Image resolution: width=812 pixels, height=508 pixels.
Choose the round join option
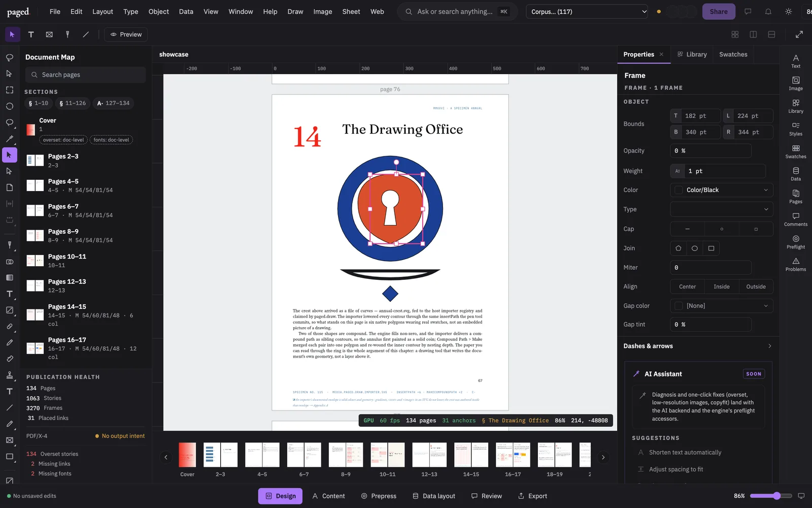(x=695, y=248)
